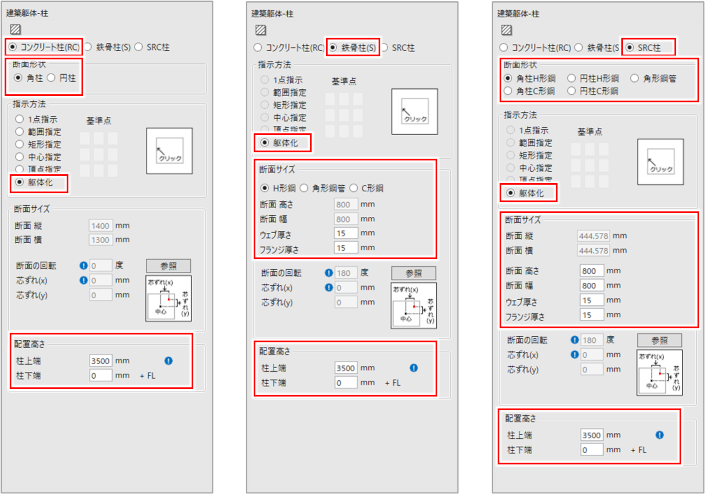Click the クリック preview box in RC column panel

169,150
